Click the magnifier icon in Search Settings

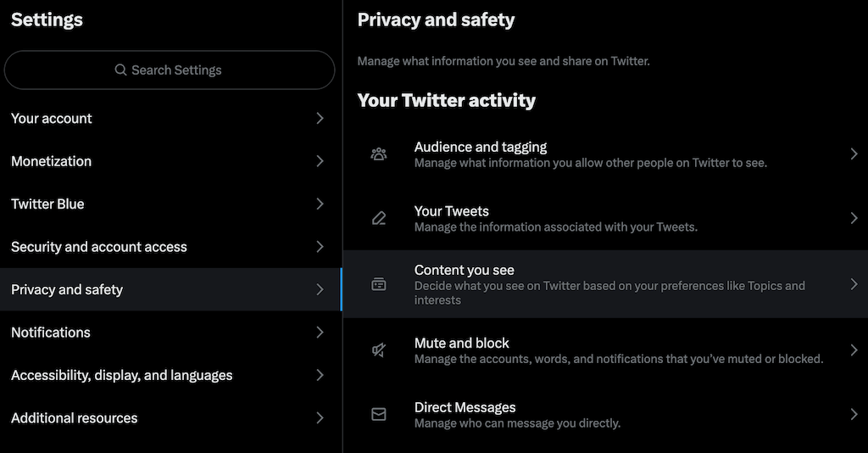[121, 70]
